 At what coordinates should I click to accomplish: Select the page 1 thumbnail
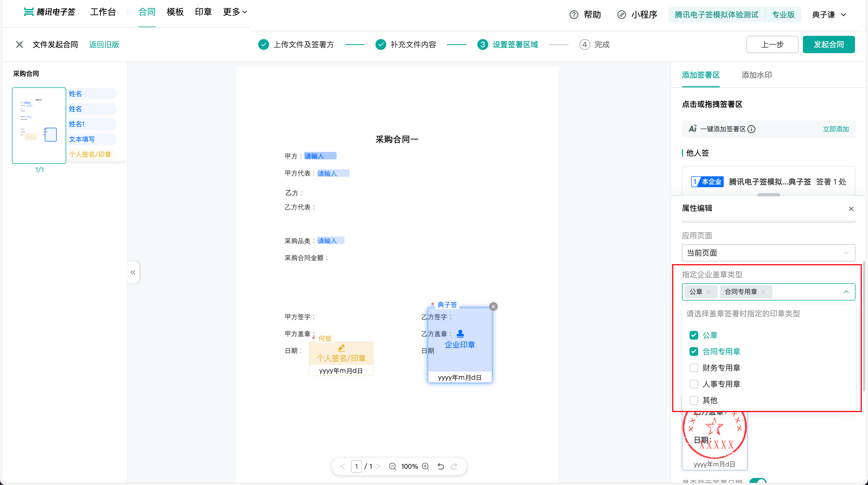[39, 125]
